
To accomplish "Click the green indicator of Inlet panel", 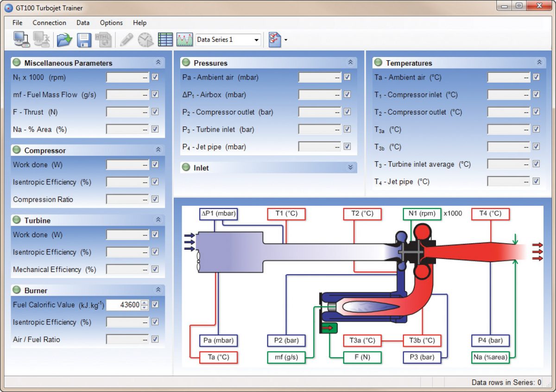I will click(186, 167).
